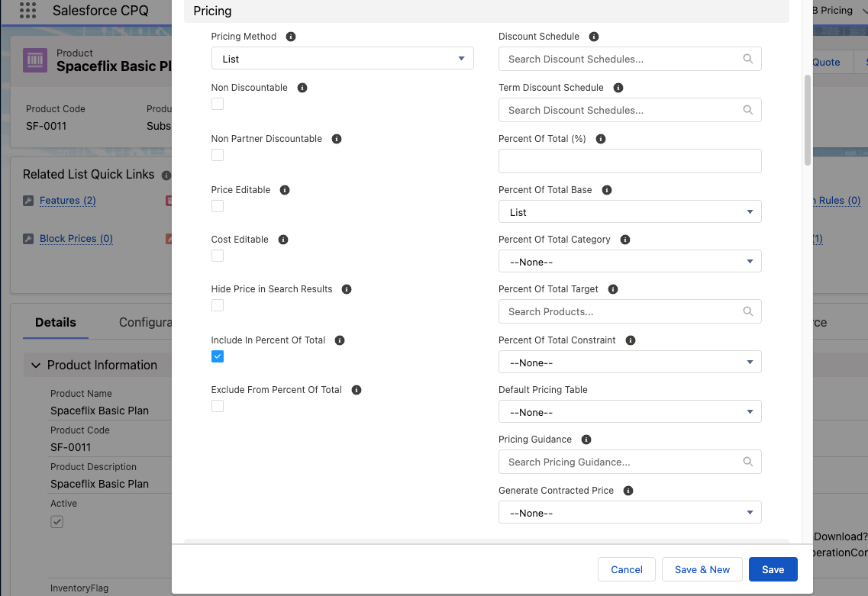Click info icon next to Non Partner Discountable
Screen dimensions: 868x596
pos(337,139)
